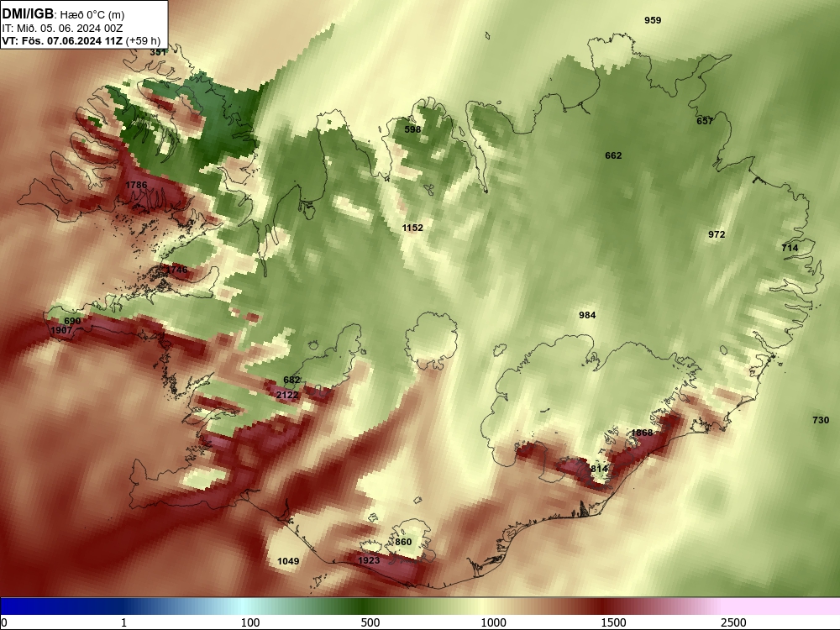Click the 1152 value in north-central Iceland
This screenshot has height=630, width=840.
click(x=412, y=228)
